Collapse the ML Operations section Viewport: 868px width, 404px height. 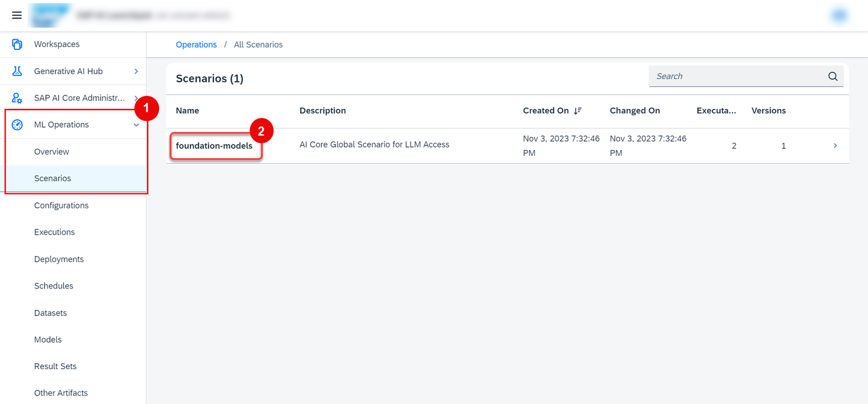pos(136,125)
